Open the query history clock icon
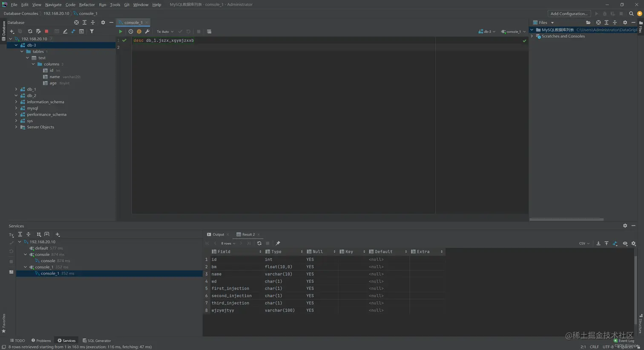This screenshot has height=350, width=644. point(131,32)
